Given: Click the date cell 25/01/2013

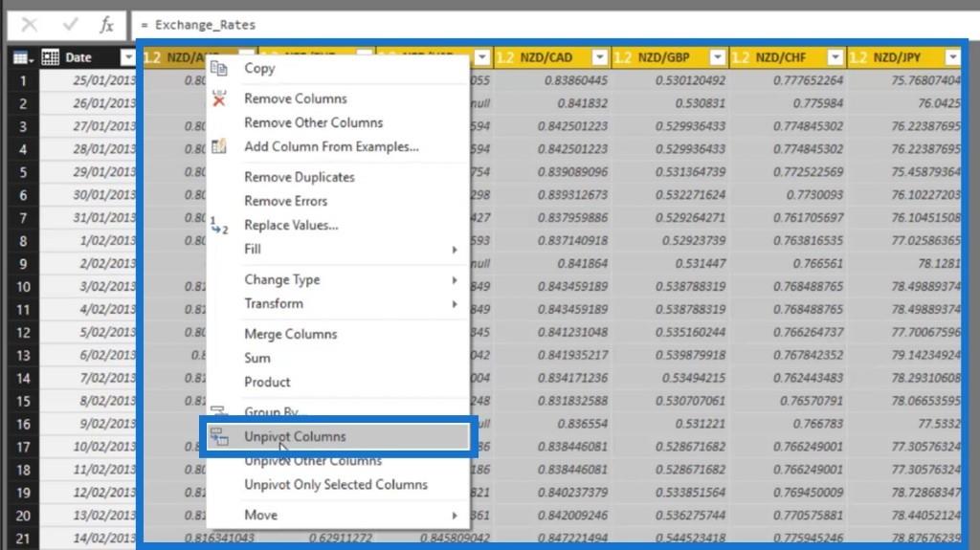Looking at the screenshot, I should [87, 80].
